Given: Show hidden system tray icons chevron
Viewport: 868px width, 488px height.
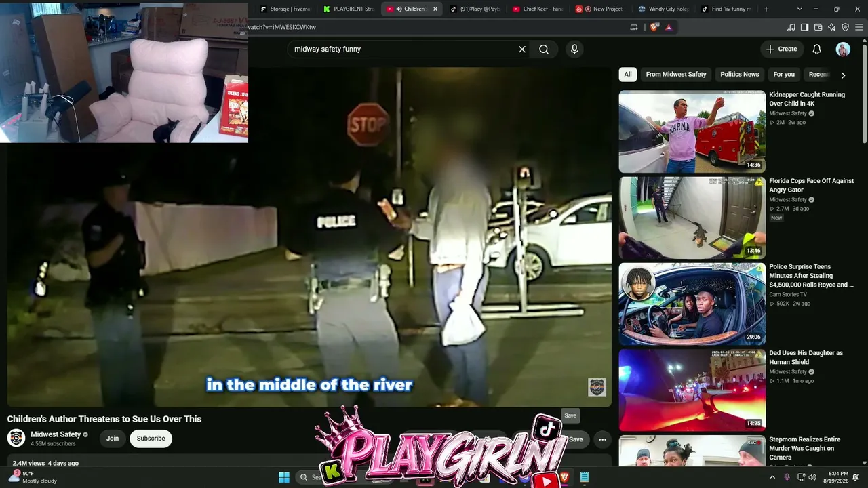Looking at the screenshot, I should 772,477.
